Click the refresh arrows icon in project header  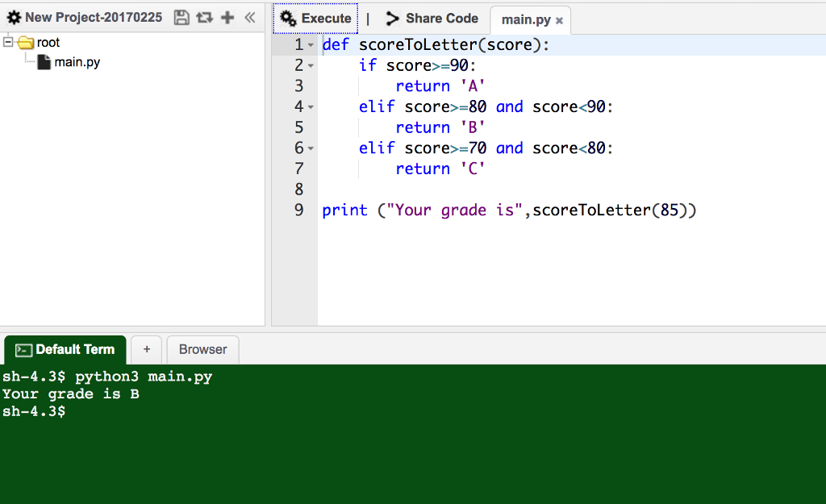click(x=203, y=17)
